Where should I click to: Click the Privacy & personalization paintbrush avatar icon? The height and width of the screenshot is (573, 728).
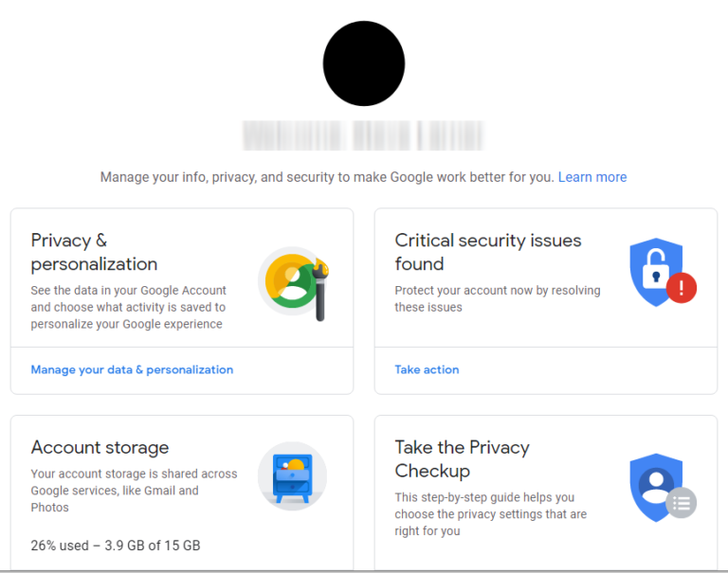click(293, 283)
